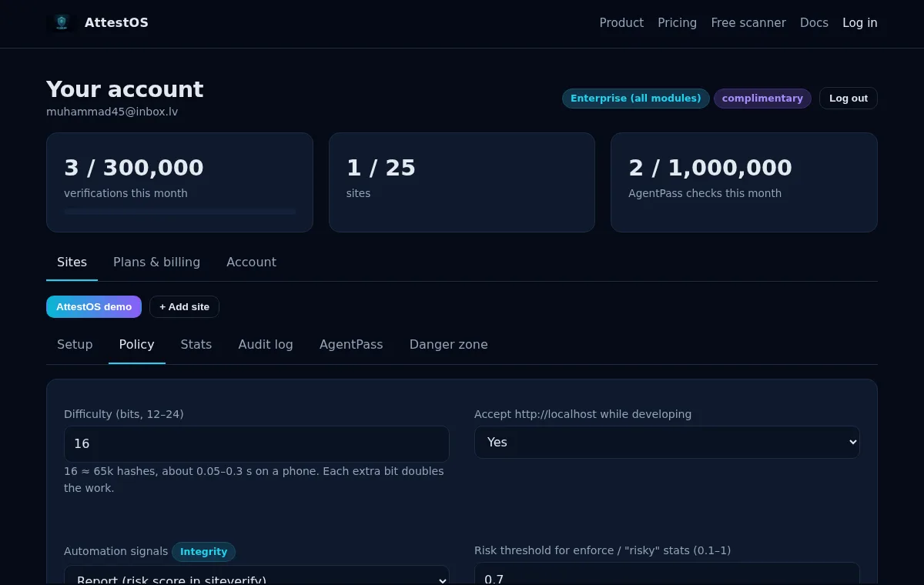This screenshot has height=585, width=924.
Task: Open the Stats sub-tab
Action: point(196,345)
